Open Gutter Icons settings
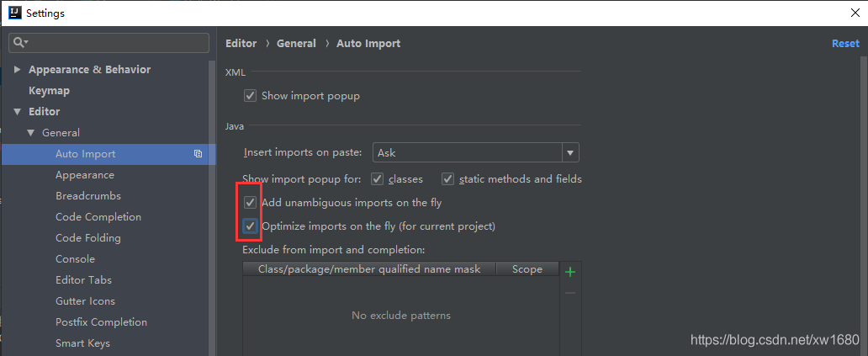Image resolution: width=868 pixels, height=356 pixels. tap(85, 301)
